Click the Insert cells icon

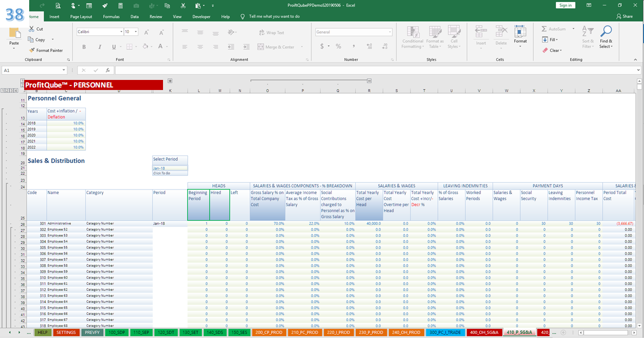(x=481, y=32)
